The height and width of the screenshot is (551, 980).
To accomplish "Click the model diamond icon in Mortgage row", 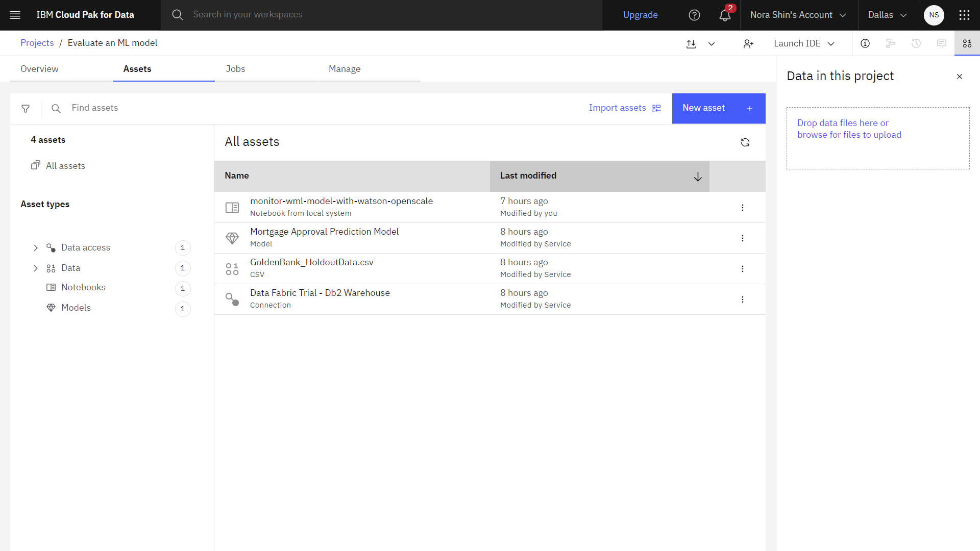I will pos(232,238).
